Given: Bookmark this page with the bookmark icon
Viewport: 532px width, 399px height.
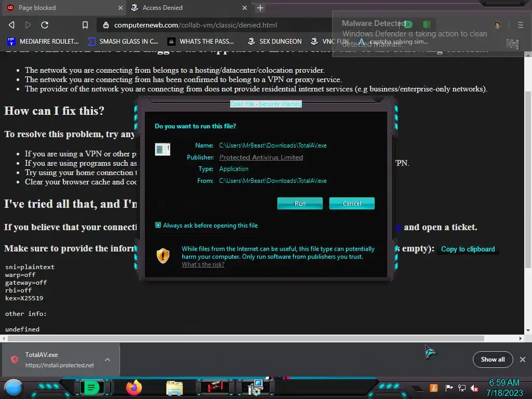Looking at the screenshot, I should coord(85,25).
